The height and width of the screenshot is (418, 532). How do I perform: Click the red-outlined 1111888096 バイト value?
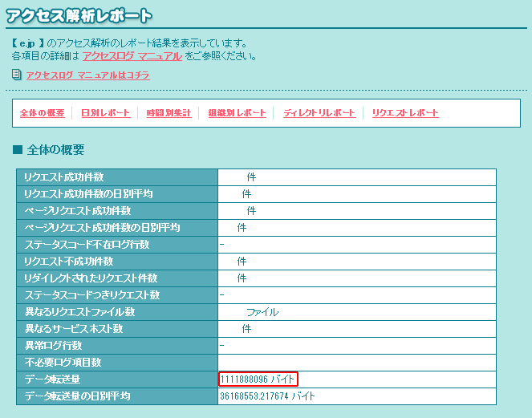[258, 379]
